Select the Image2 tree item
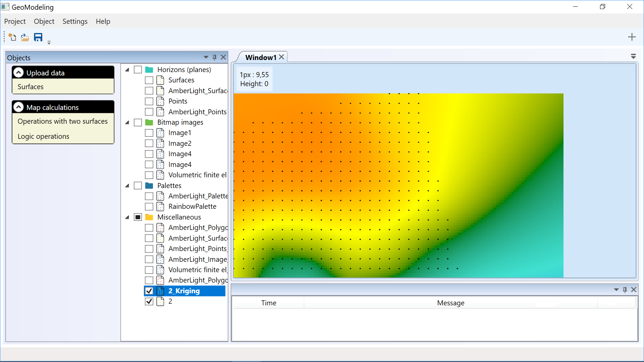 pos(180,143)
